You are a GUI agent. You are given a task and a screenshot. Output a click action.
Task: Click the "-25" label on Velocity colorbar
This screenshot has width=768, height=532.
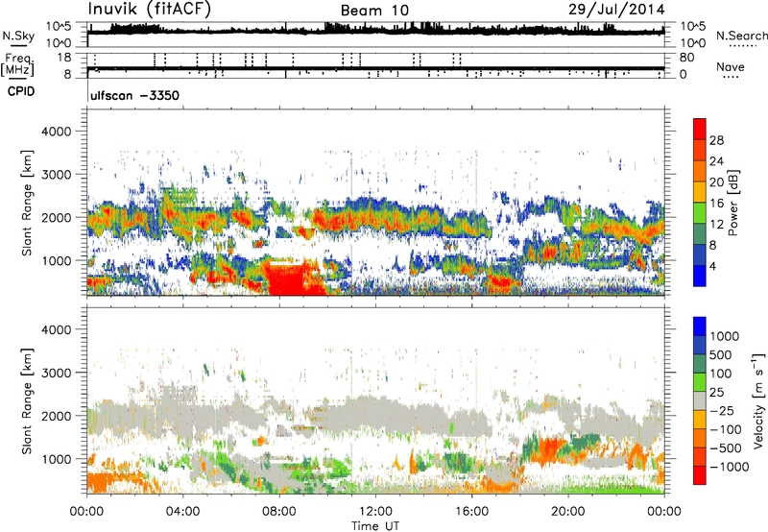(x=720, y=410)
